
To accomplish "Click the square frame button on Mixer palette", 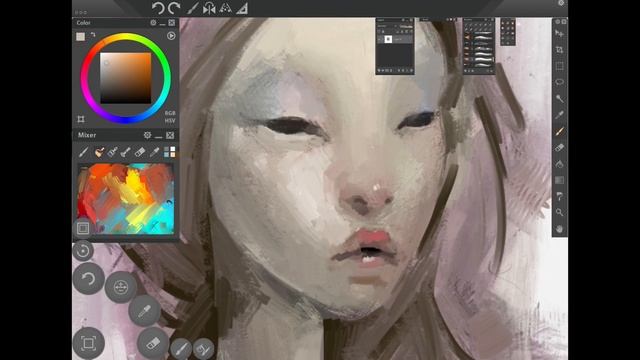I will click(83, 228).
